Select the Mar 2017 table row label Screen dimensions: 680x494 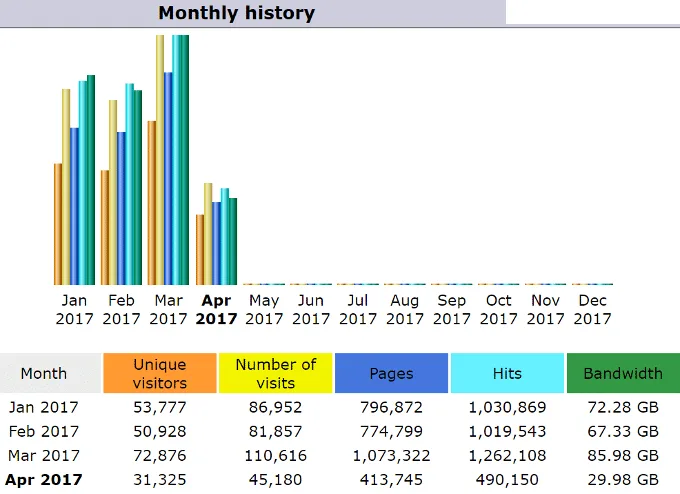(x=44, y=456)
